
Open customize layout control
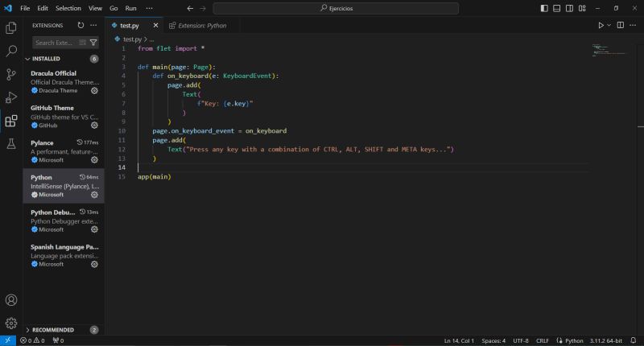point(582,8)
